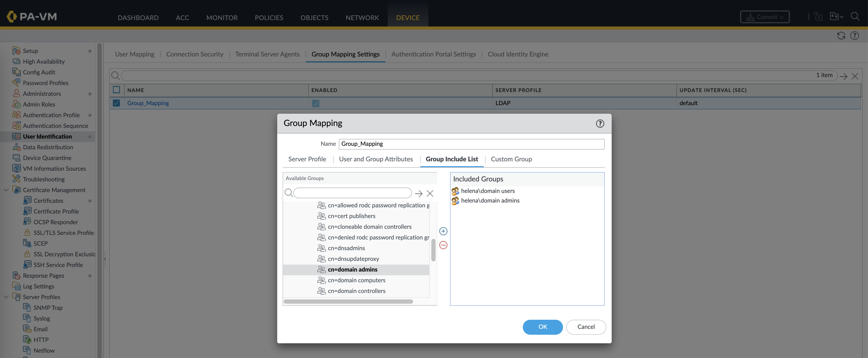Collapse the Certificate Management tree node
The height and width of the screenshot is (358, 868).
(x=6, y=190)
